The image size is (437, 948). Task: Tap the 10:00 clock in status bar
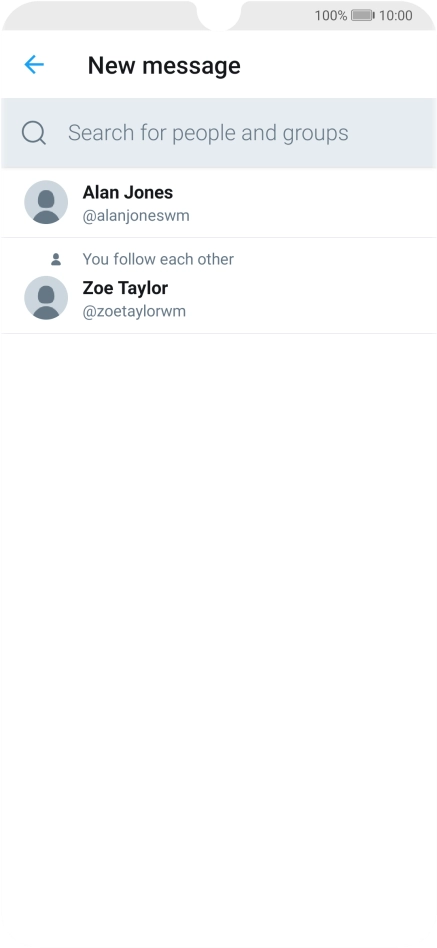click(x=395, y=15)
